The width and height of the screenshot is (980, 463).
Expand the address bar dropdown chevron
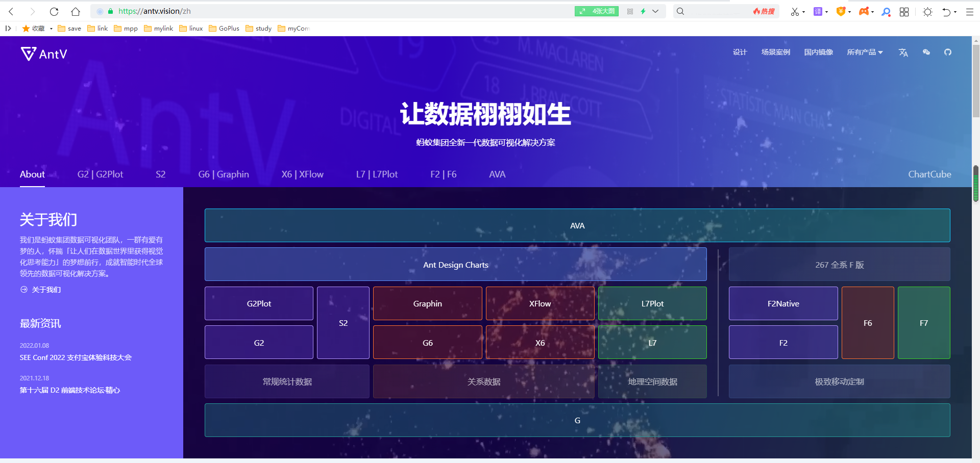[x=655, y=11]
